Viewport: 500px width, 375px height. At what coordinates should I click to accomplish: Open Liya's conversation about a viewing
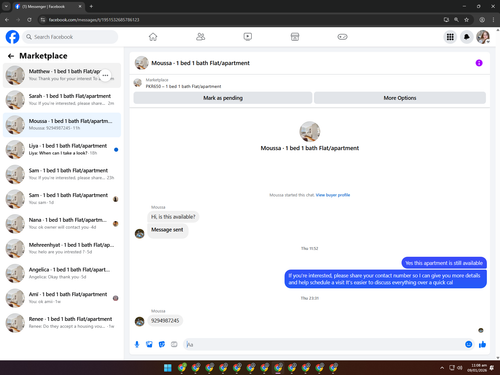tap(62, 149)
